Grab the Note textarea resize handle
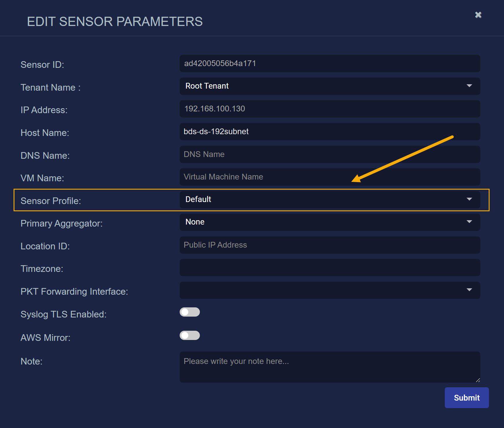This screenshot has width=504, height=428. coord(478,380)
